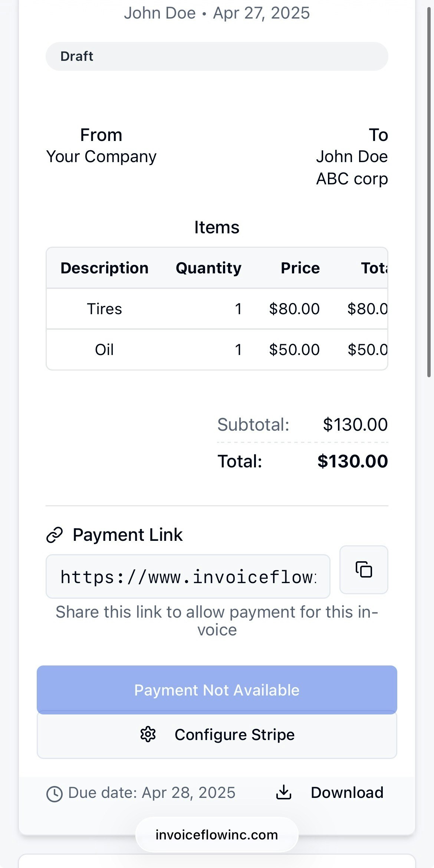
Task: Click the ABC corp recipient company
Action: click(352, 179)
